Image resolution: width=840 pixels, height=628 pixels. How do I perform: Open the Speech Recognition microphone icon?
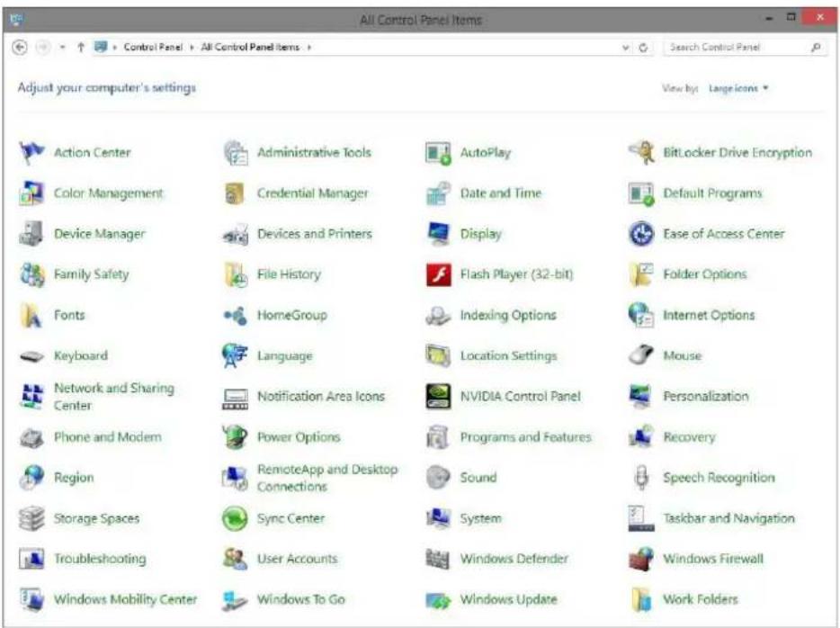(641, 478)
